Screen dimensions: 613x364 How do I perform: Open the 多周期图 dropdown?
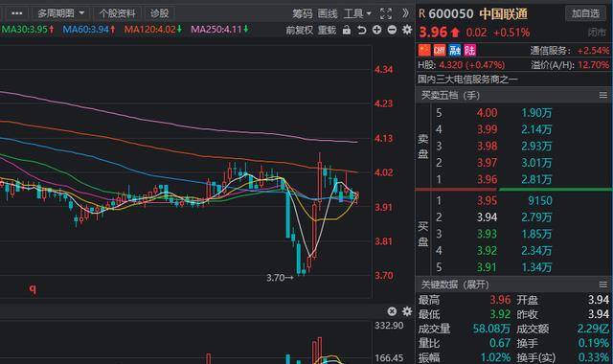tap(61, 13)
